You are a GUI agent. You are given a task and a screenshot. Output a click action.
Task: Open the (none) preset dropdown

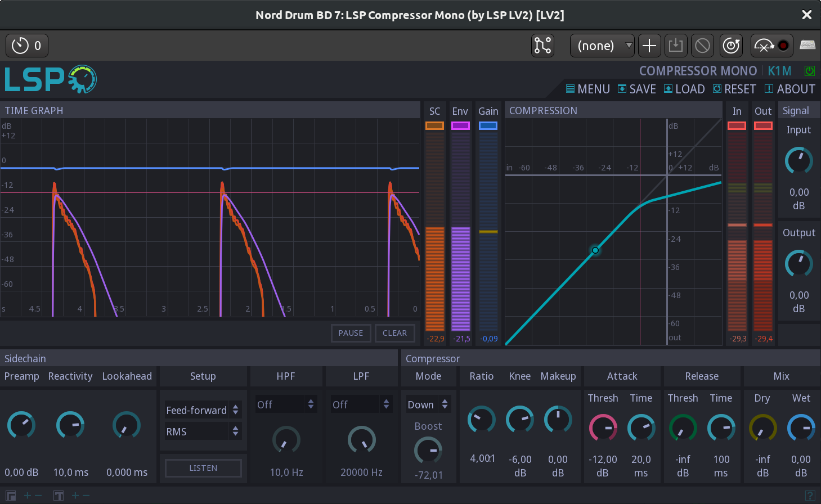602,46
